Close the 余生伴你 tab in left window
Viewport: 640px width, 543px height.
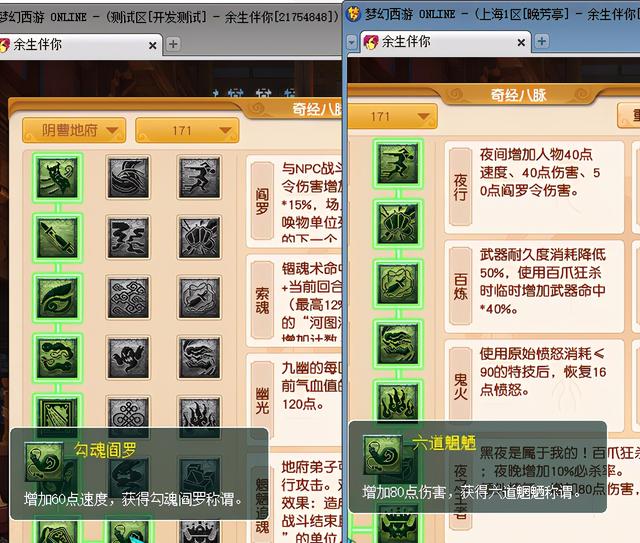pos(153,45)
